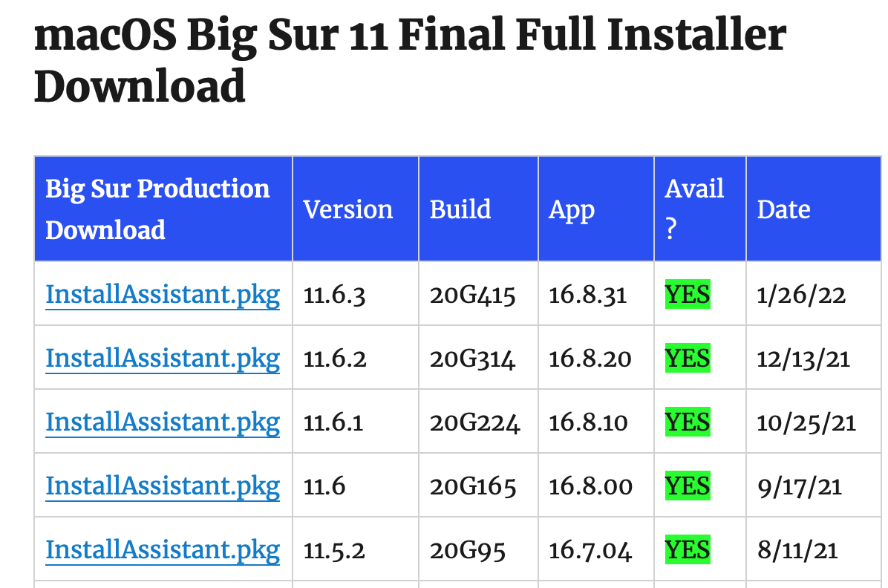Click the build number 20G165 cell

472,487
